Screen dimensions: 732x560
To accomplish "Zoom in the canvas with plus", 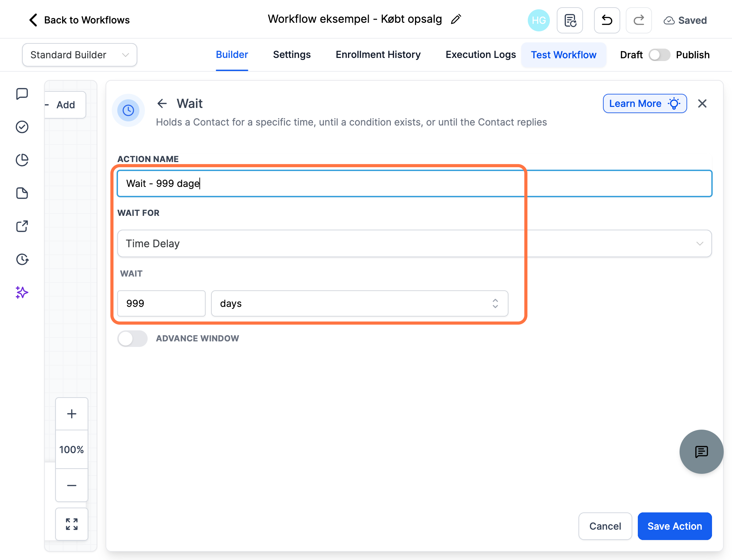I will click(x=72, y=414).
